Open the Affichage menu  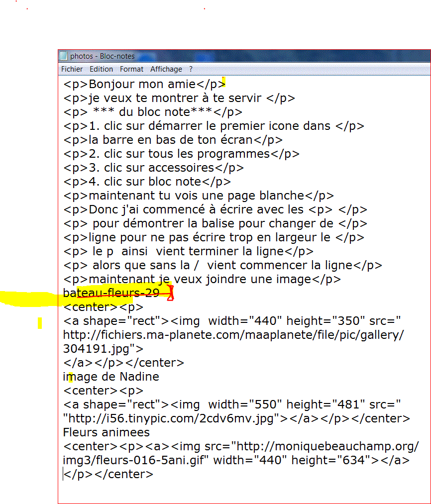(x=166, y=69)
